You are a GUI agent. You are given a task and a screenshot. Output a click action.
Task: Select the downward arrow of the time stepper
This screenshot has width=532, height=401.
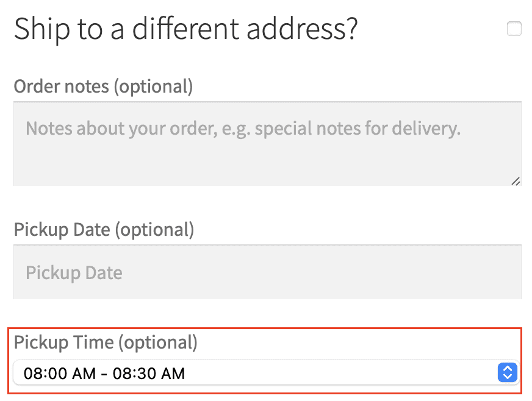[507, 375]
